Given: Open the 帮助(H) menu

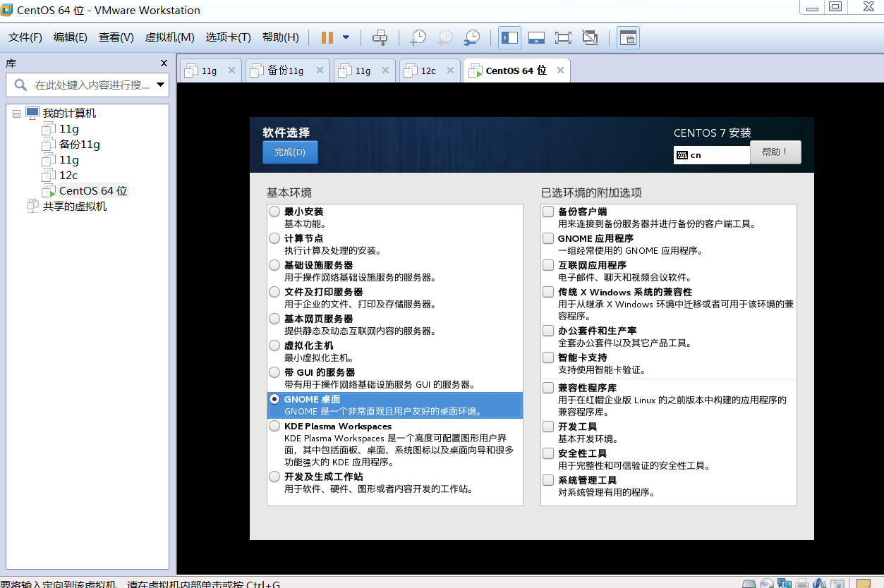Looking at the screenshot, I should (281, 37).
